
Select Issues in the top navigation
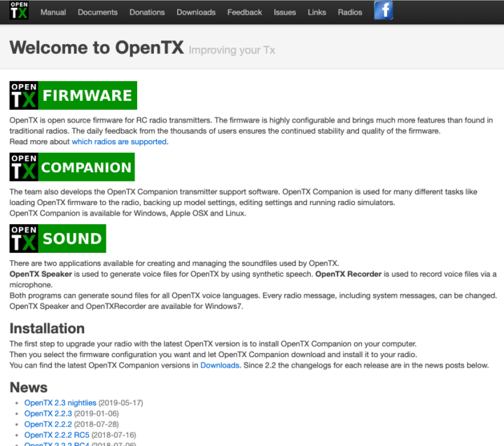(284, 12)
